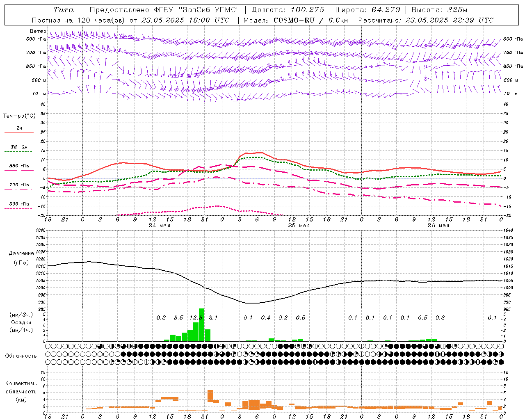This screenshot has width=525, height=420.
Task: Click the model name "COSMO-RU / 6.6км"
Action: [311, 20]
